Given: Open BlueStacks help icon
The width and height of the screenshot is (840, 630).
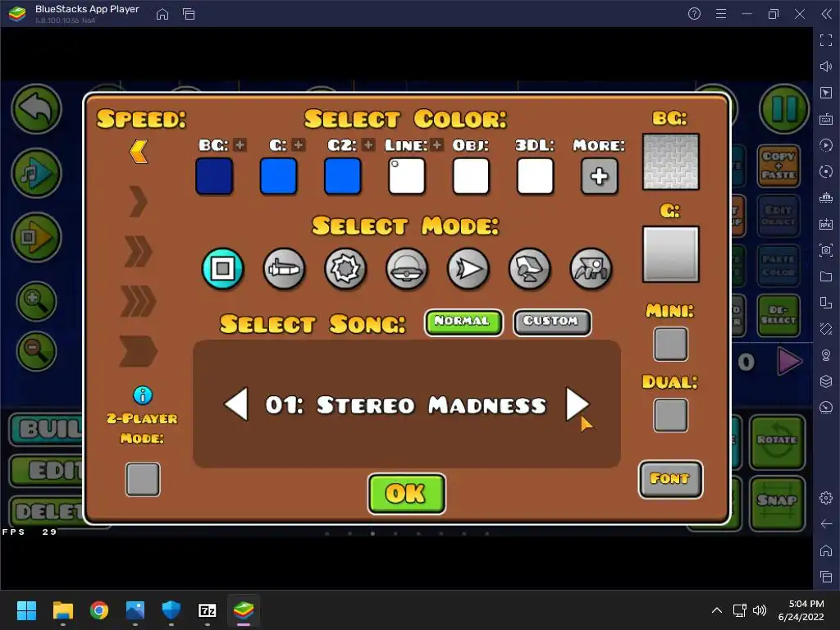Looking at the screenshot, I should (694, 14).
